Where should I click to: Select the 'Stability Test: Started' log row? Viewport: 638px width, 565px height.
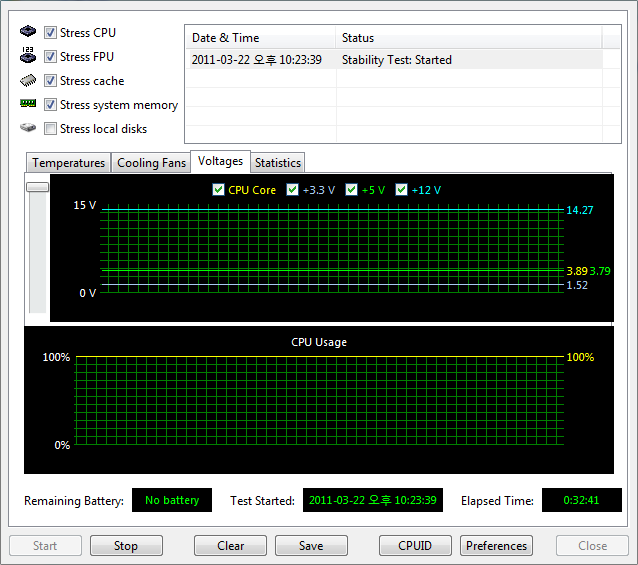coord(394,60)
